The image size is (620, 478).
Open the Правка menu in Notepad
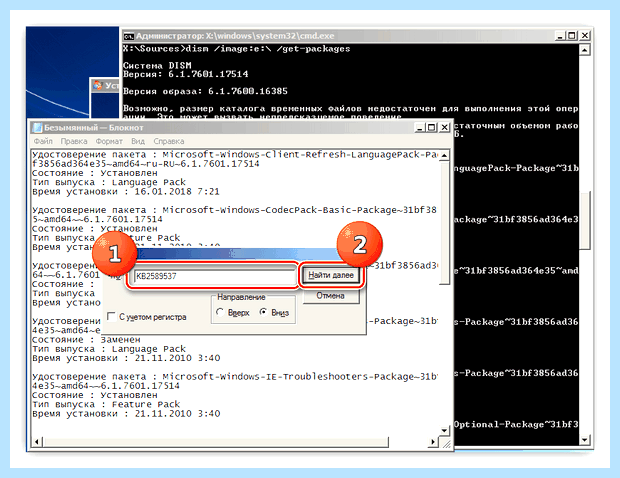[74, 141]
